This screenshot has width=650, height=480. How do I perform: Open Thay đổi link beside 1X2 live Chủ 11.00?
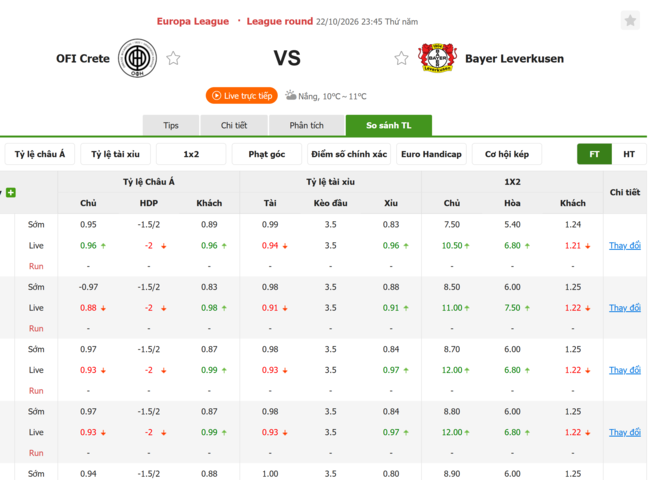coord(625,308)
